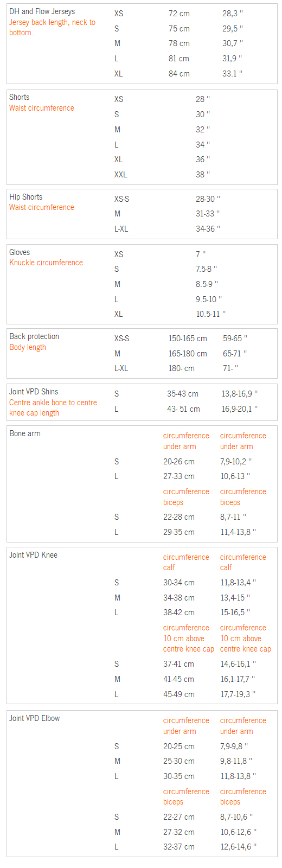Click the Joint VPD Shins heading
Viewport: 282px width, 868px height.
pos(34,392)
